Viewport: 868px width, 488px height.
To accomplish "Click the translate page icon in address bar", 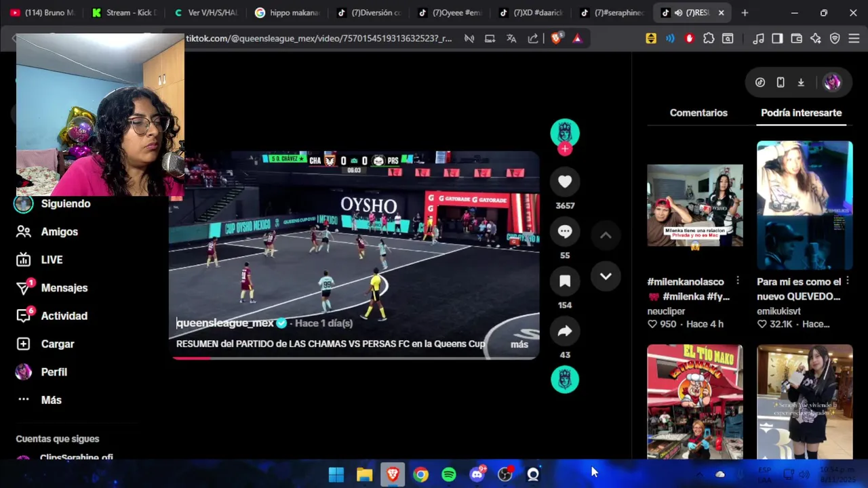I will 511,39.
